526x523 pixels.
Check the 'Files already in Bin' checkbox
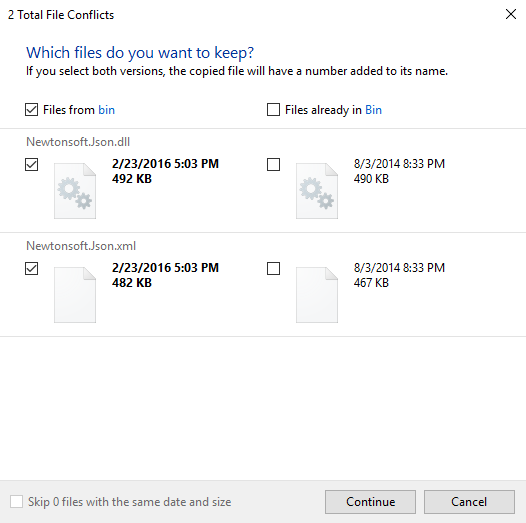[x=273, y=110]
